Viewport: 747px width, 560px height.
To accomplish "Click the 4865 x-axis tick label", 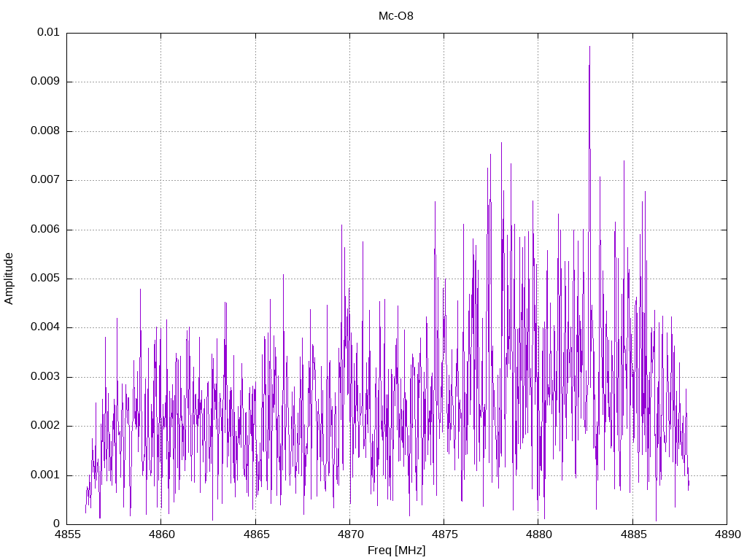I will point(255,534).
